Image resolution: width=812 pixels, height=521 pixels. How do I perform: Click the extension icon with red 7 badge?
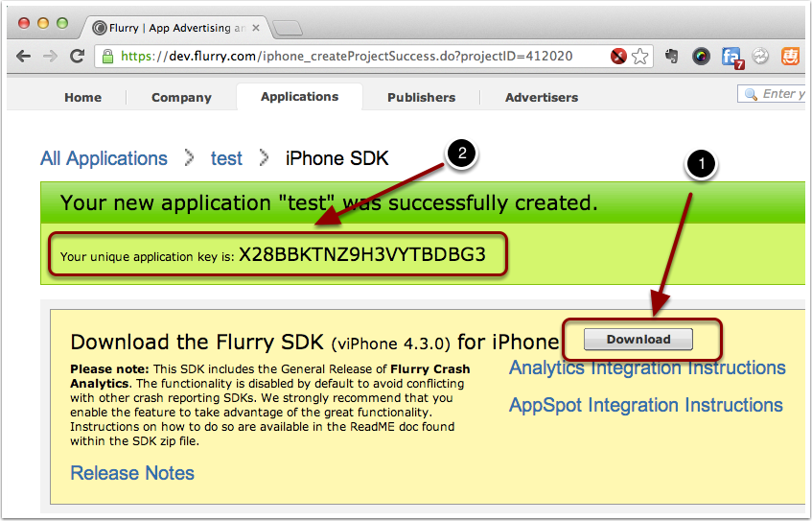[x=732, y=58]
